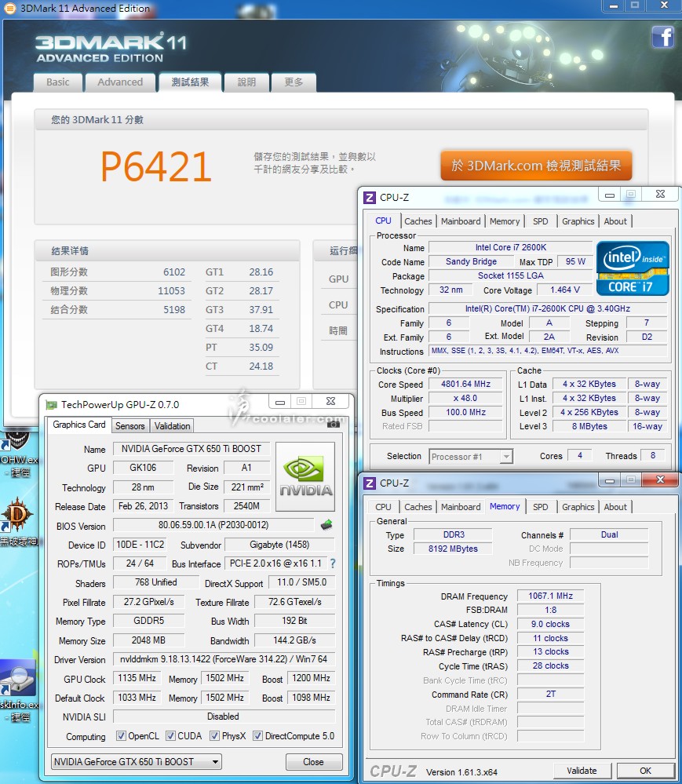Open Graphics tab in lower CPU-Z window

[x=578, y=506]
